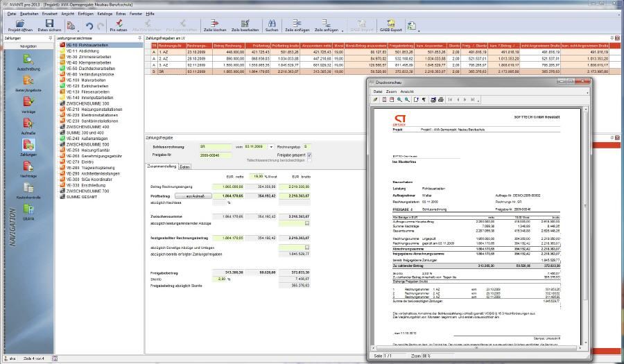Click the zoom-out magnifier in Druckvorschau toolbar

click(407, 100)
